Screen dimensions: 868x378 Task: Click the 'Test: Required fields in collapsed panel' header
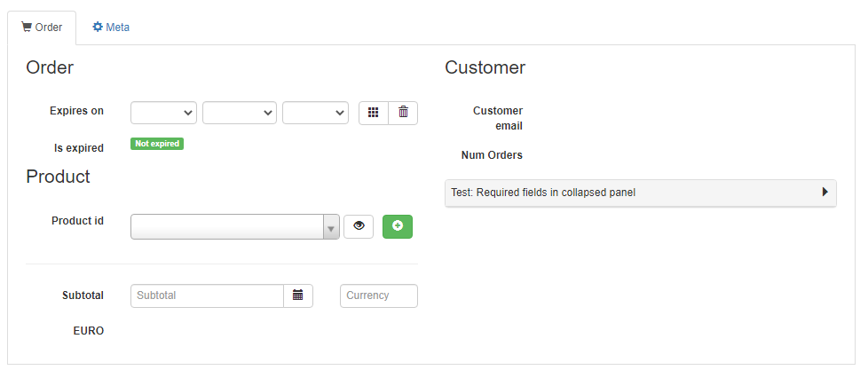543,192
